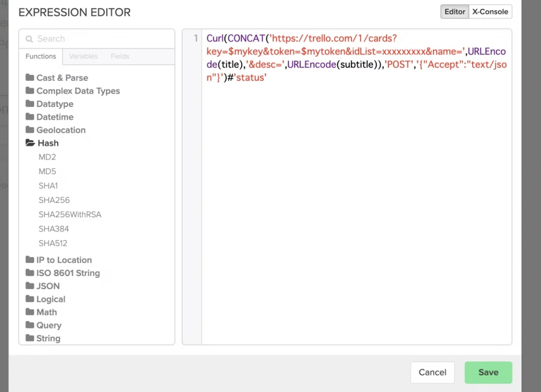Switch to the Variables tab
This screenshot has height=392, width=541.
tap(83, 56)
